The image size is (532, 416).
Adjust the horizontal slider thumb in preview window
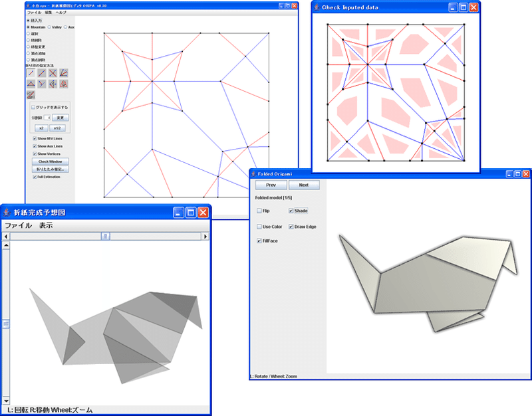pyautogui.click(x=106, y=237)
